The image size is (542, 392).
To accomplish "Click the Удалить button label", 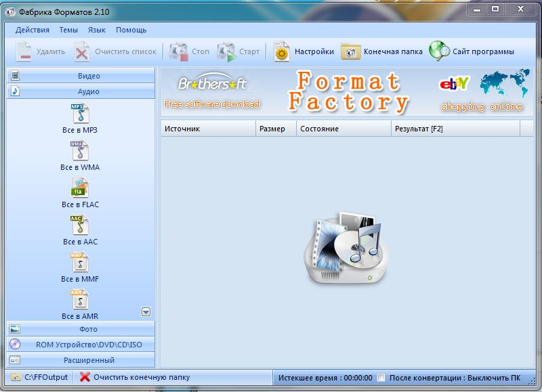I will click(51, 52).
